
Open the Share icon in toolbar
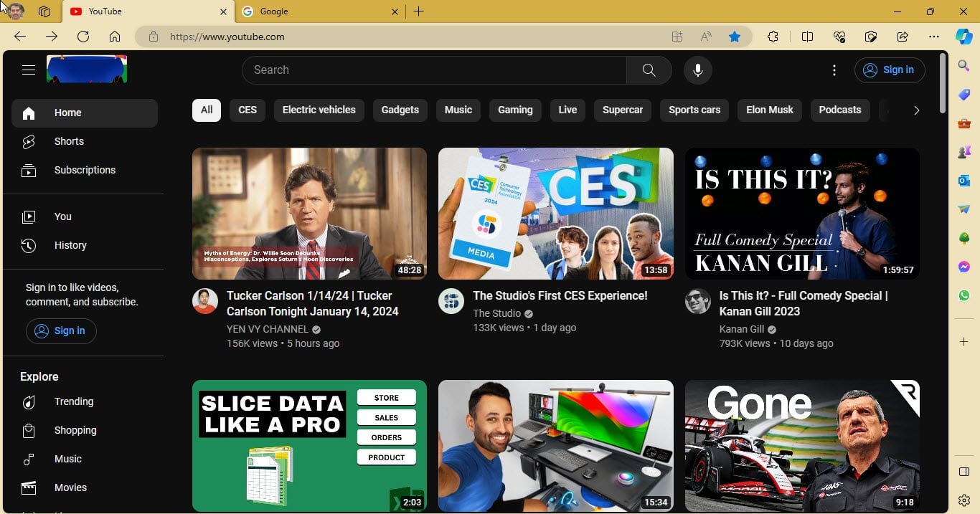click(x=903, y=37)
